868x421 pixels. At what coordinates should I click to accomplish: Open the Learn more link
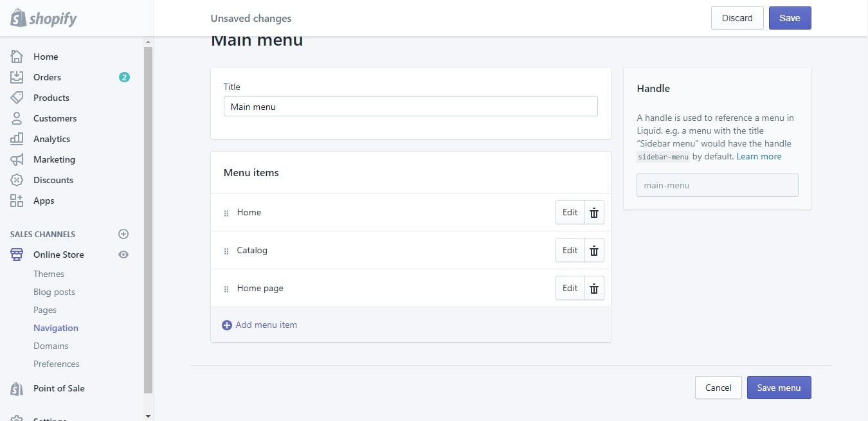tap(759, 156)
